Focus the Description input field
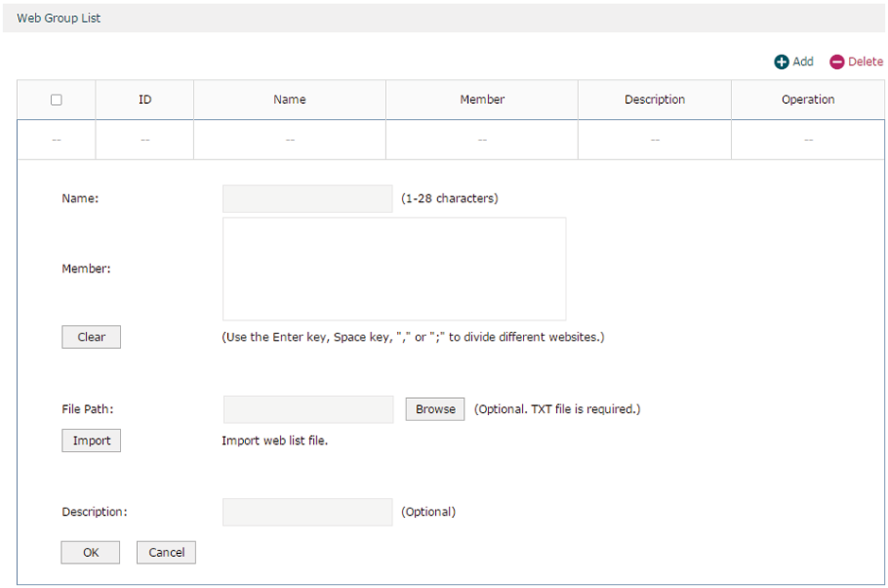The image size is (888, 588). (307, 512)
